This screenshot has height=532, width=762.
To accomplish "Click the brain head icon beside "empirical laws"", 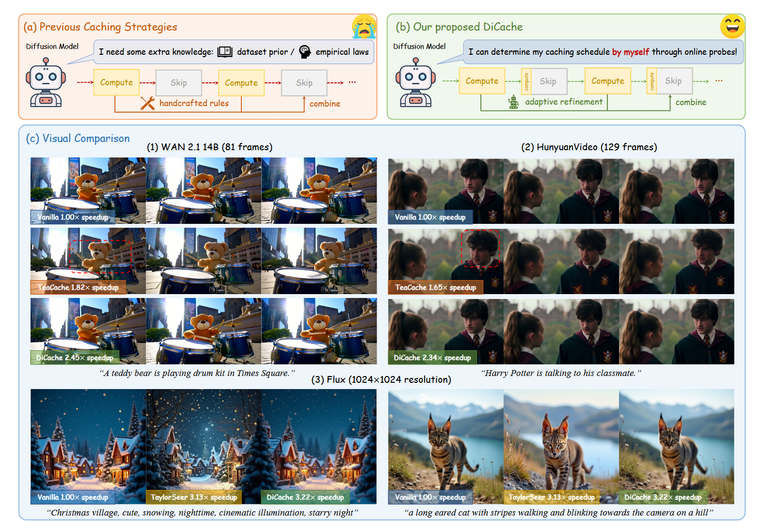I will pyautogui.click(x=305, y=52).
